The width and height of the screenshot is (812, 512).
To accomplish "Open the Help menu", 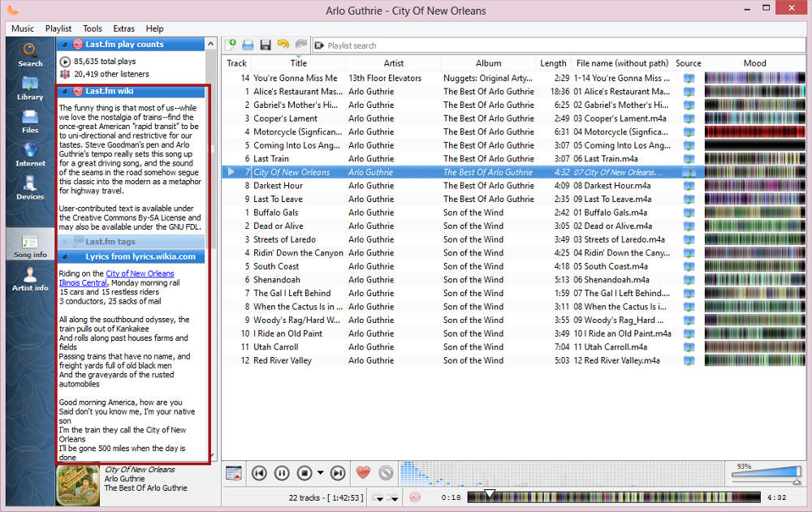I will point(154,28).
